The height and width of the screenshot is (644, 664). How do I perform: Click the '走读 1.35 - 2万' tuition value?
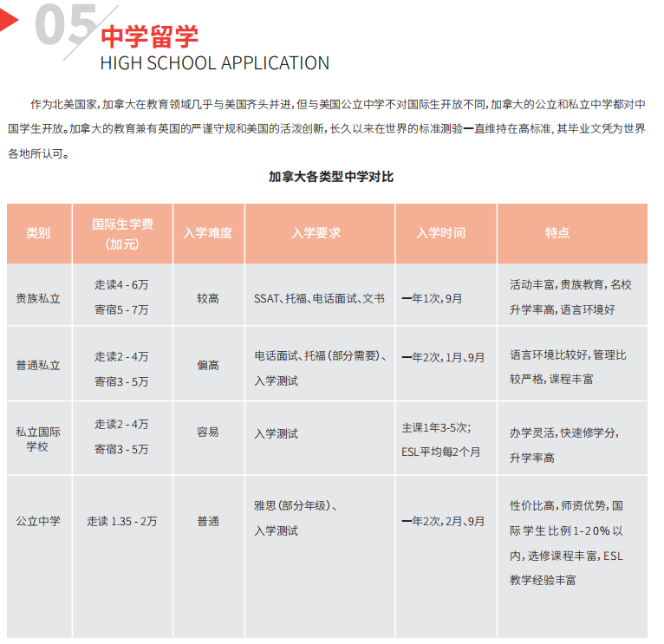click(122, 521)
